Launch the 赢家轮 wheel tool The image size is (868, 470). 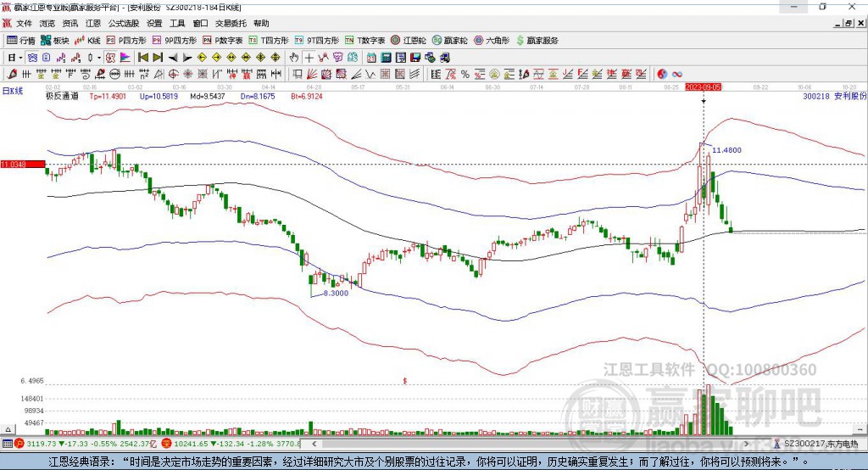coord(449,41)
